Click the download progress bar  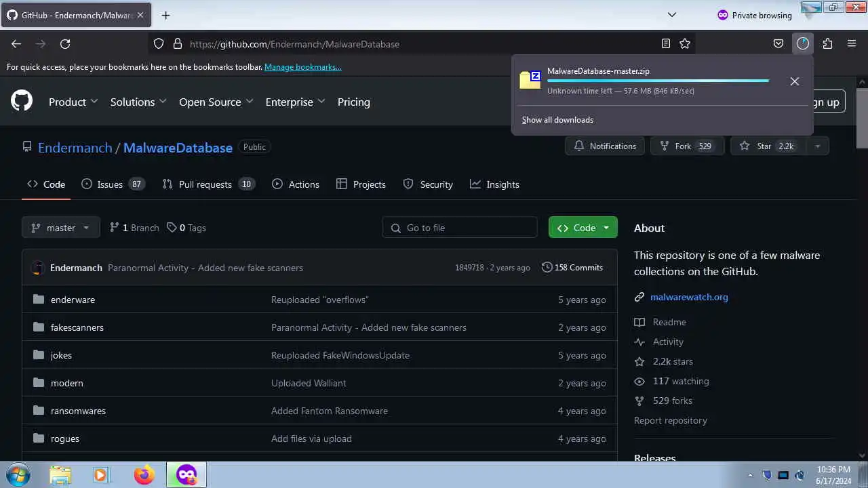pyautogui.click(x=658, y=81)
